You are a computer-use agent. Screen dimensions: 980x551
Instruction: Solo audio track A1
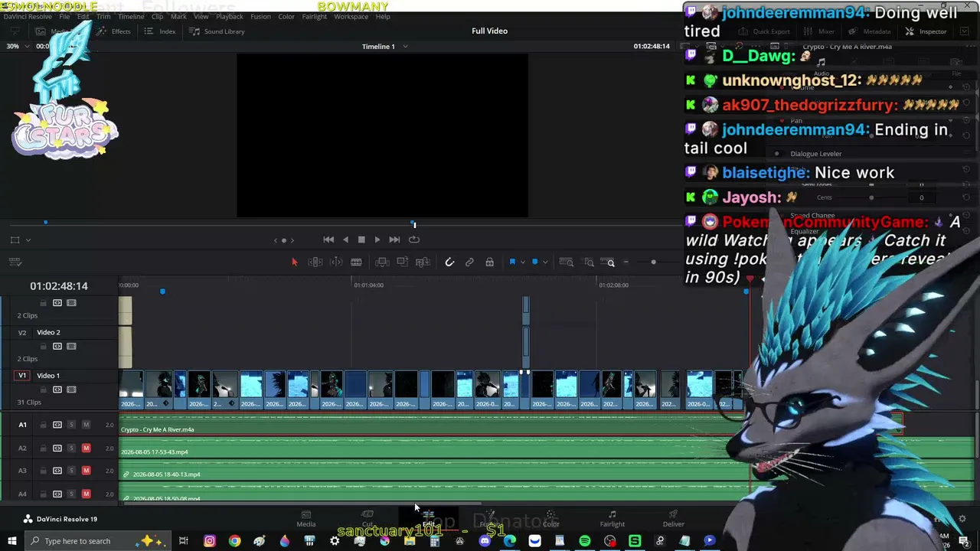point(71,425)
